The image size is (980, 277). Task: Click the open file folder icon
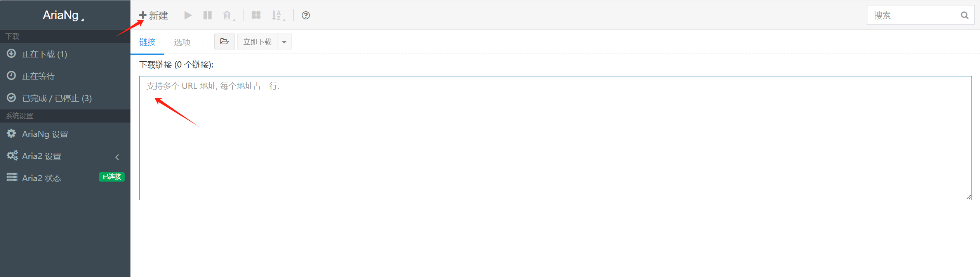pos(224,42)
